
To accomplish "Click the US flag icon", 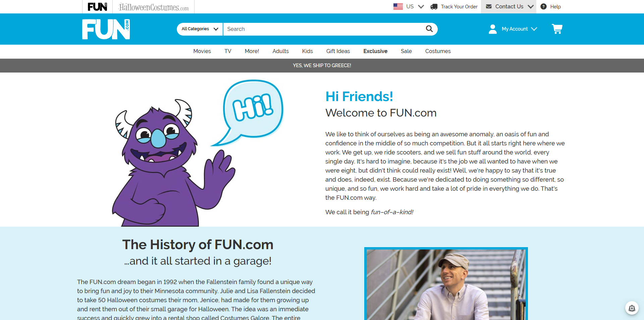I will 398,6.
